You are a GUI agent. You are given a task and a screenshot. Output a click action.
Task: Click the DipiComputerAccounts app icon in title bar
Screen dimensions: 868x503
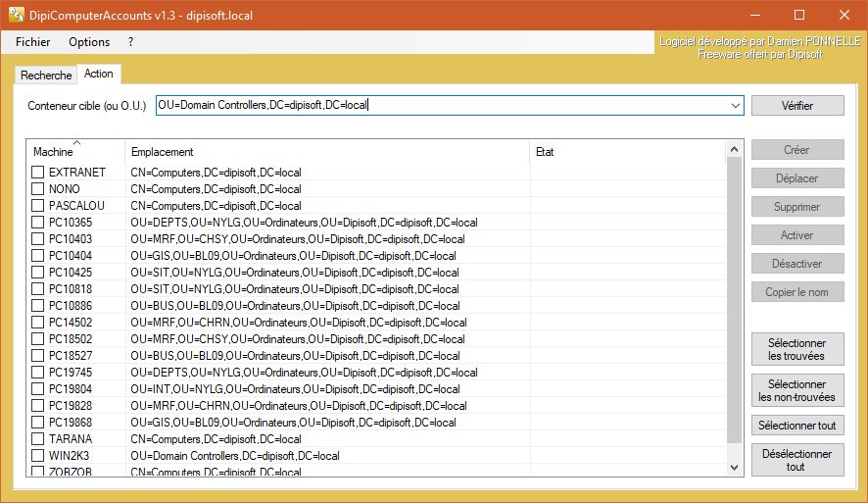click(x=17, y=15)
